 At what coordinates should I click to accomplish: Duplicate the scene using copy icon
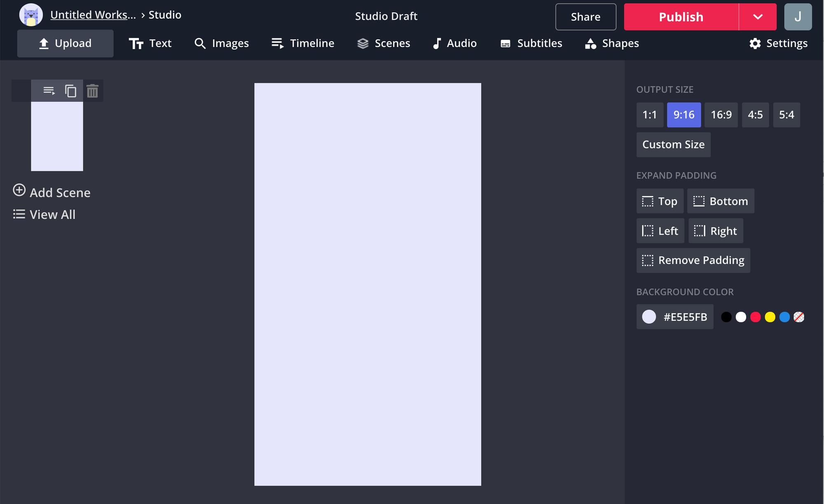(71, 91)
